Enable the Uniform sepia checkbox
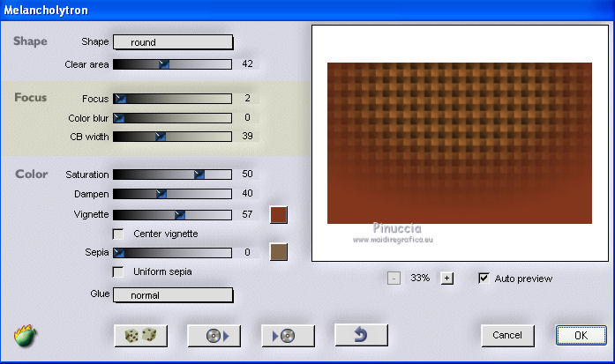Viewport: 615px width, 364px height. (x=117, y=272)
